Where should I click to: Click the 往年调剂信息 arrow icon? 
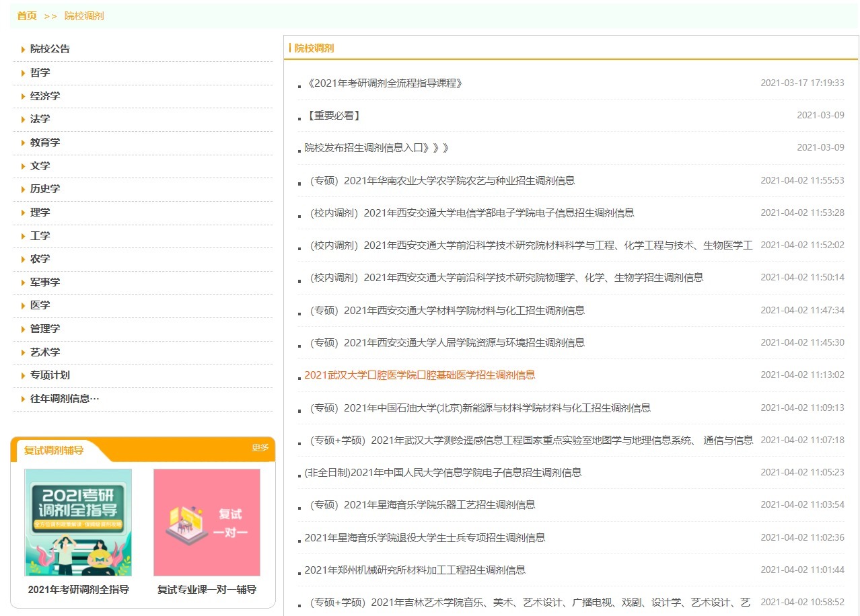[23, 398]
